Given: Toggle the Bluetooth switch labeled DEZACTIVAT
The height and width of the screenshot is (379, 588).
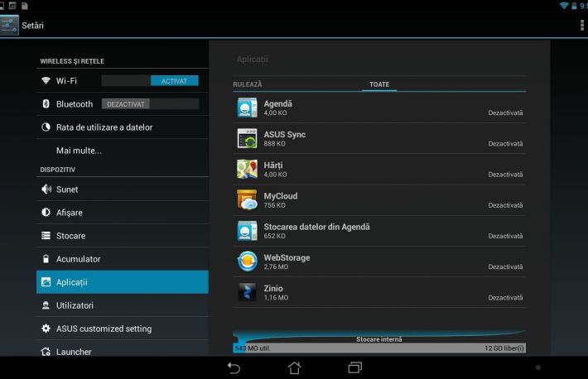Looking at the screenshot, I should point(150,104).
